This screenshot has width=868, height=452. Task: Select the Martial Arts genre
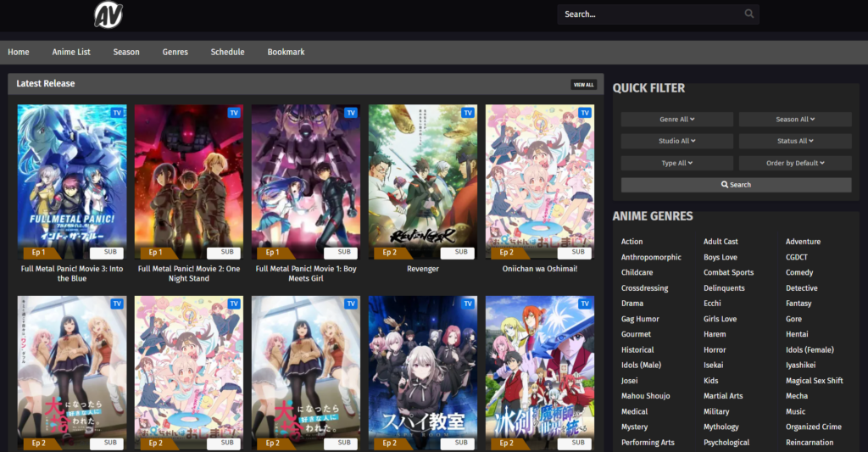(723, 396)
